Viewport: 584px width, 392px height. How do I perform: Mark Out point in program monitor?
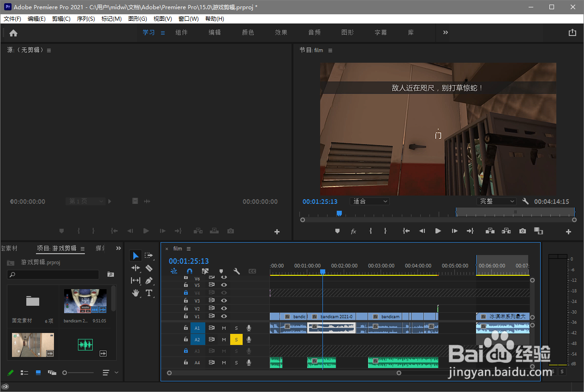385,231
